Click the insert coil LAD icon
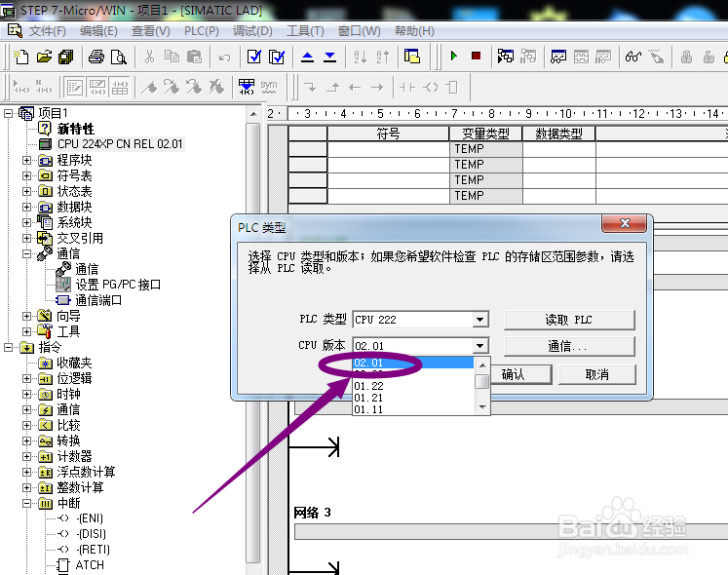Screen dimensions: 728x575 coord(431,87)
